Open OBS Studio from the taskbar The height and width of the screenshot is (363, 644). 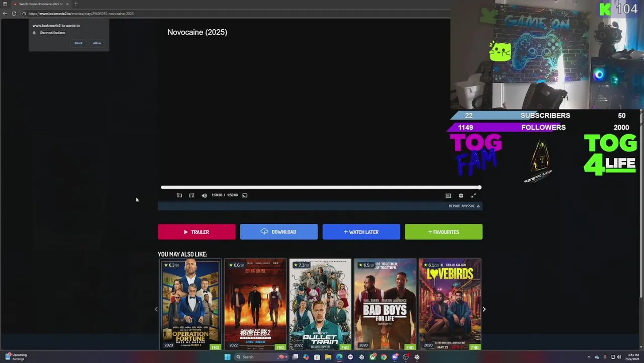pyautogui.click(x=406, y=357)
